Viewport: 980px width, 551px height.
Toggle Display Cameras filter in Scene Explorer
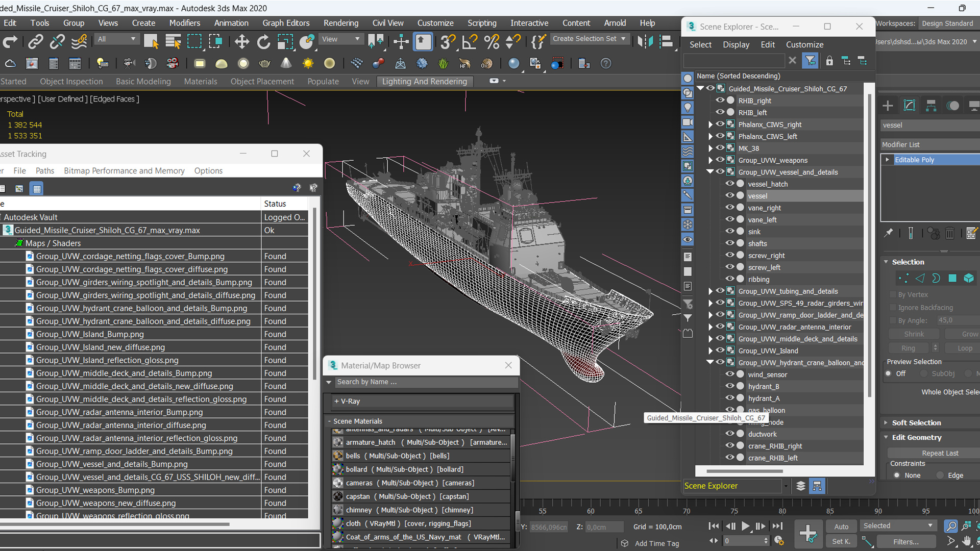point(688,122)
